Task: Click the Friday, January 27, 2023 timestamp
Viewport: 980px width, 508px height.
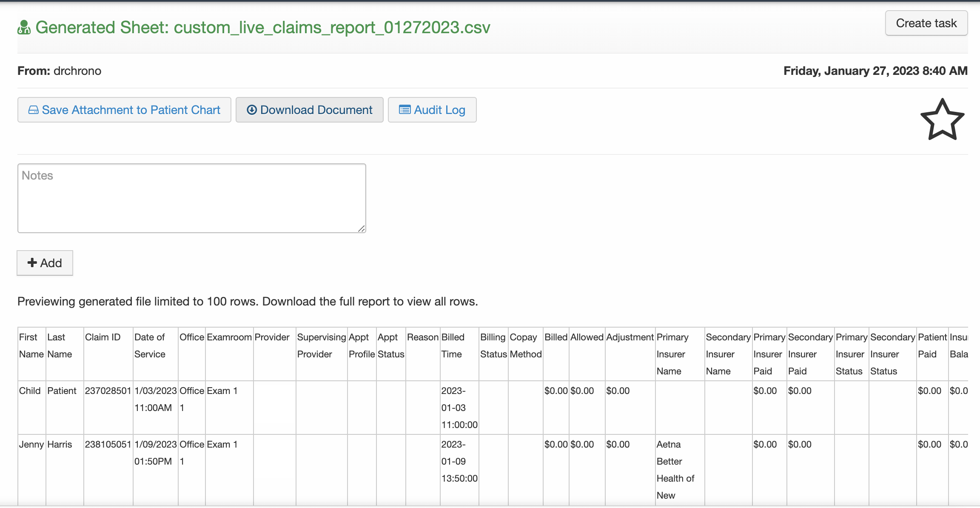Action: tap(875, 71)
